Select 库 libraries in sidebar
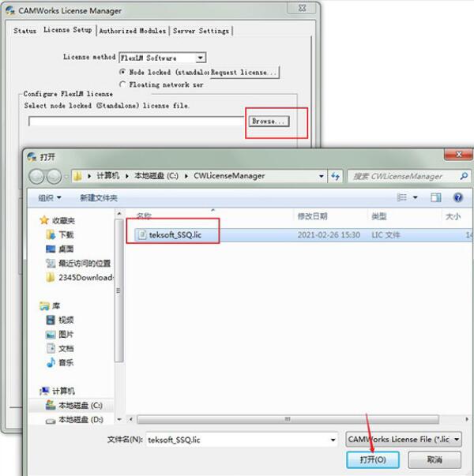This screenshot has width=474, height=476. click(50, 305)
